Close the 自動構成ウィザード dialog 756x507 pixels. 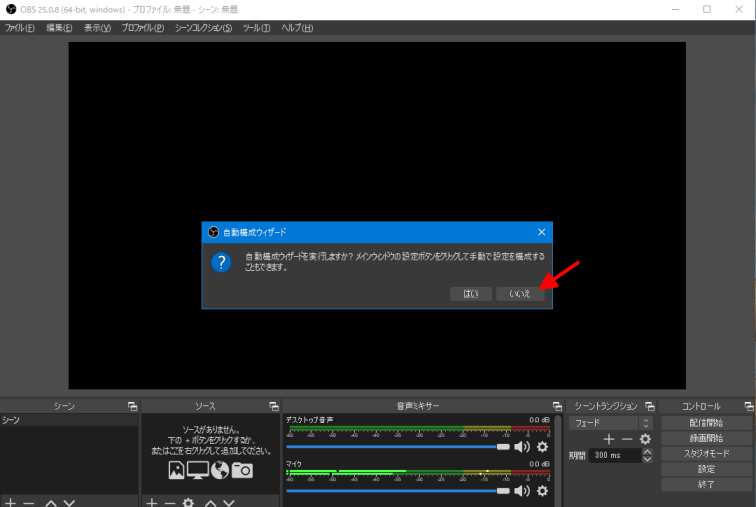[541, 232]
